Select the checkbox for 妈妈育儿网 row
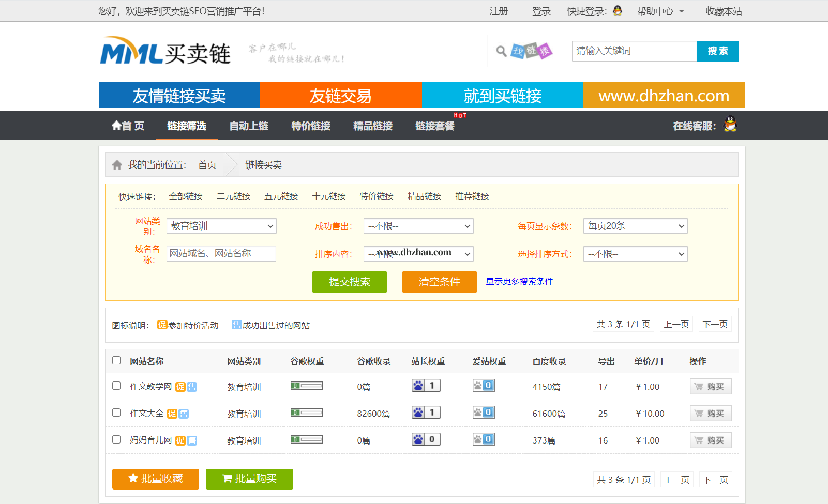 (x=116, y=439)
